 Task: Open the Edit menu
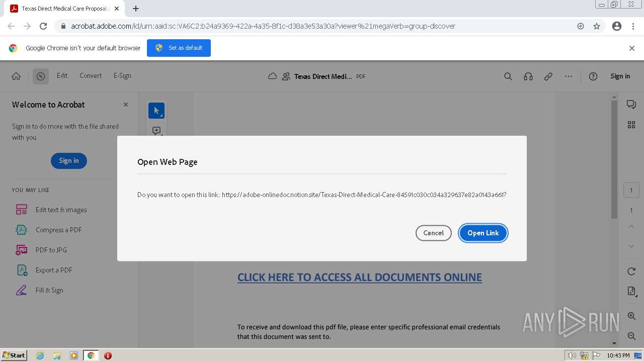[62, 76]
